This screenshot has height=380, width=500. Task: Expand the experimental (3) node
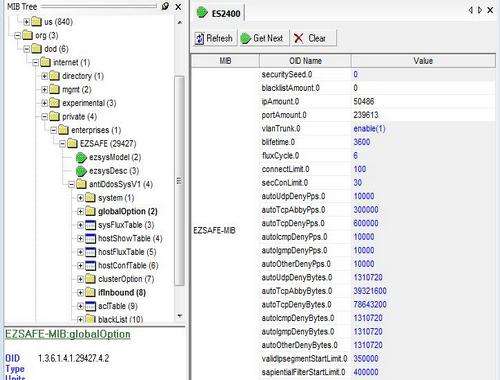tap(44, 103)
